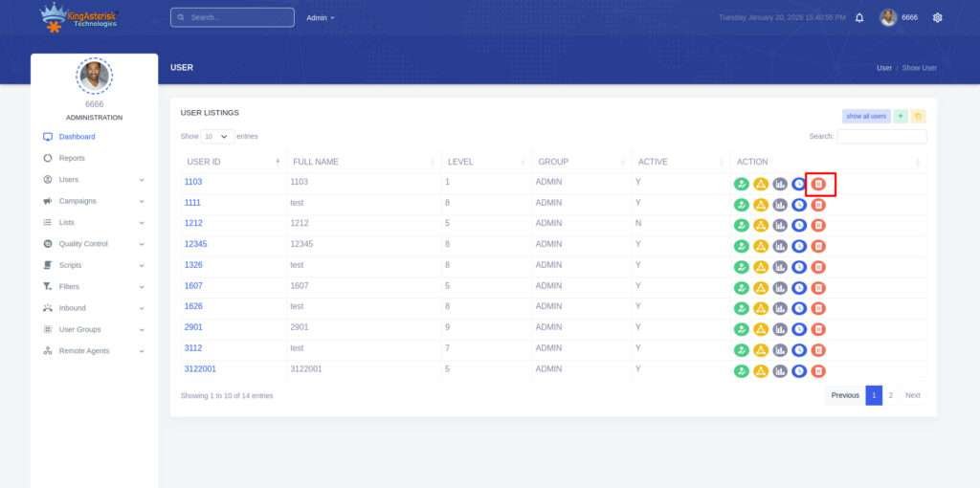Viewport: 980px width, 488px height.
Task: Expand the Campaigns sidebar menu
Action: point(94,201)
